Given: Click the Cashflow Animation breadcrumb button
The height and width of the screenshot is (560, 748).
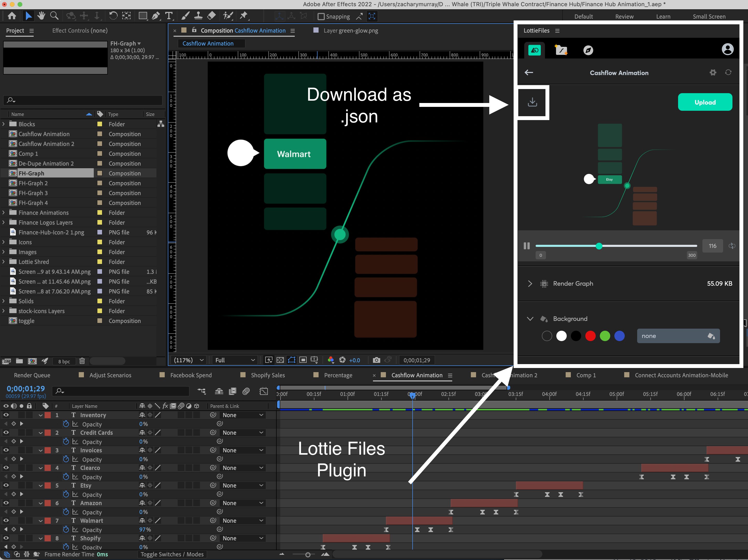Looking at the screenshot, I should pyautogui.click(x=211, y=43).
